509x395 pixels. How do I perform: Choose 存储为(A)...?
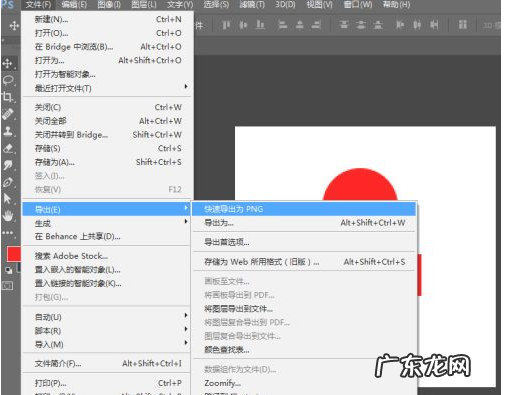(108, 162)
